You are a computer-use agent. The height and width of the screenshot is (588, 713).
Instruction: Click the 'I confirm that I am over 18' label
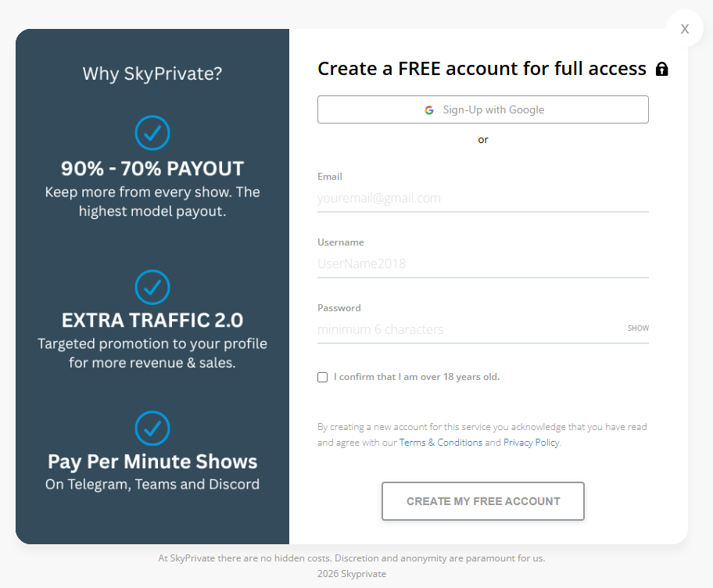tap(416, 377)
